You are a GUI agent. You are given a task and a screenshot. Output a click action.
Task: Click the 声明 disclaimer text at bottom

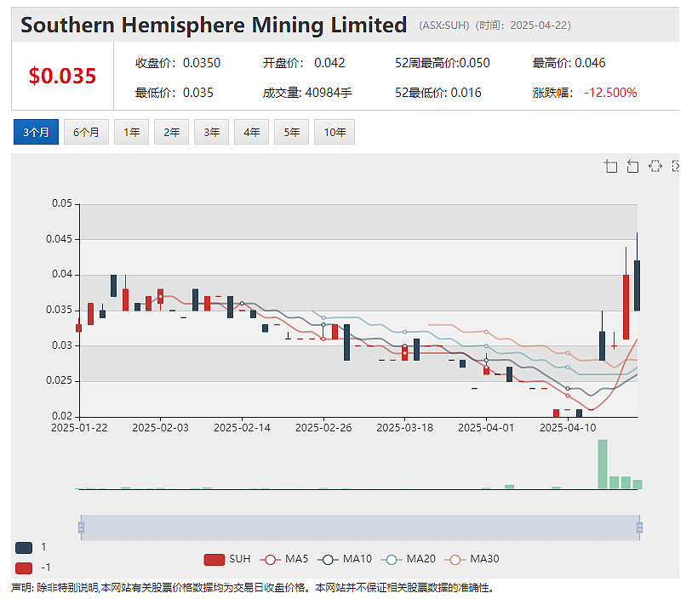[253, 588]
